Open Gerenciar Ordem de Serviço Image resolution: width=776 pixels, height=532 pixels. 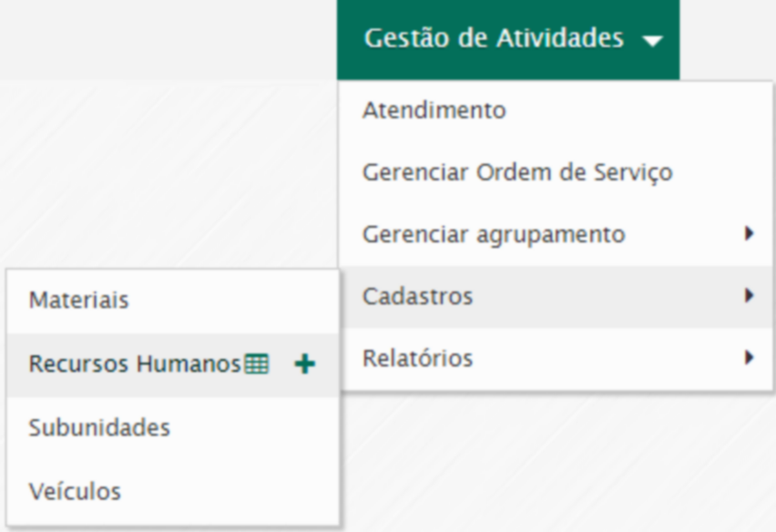pos(516,172)
